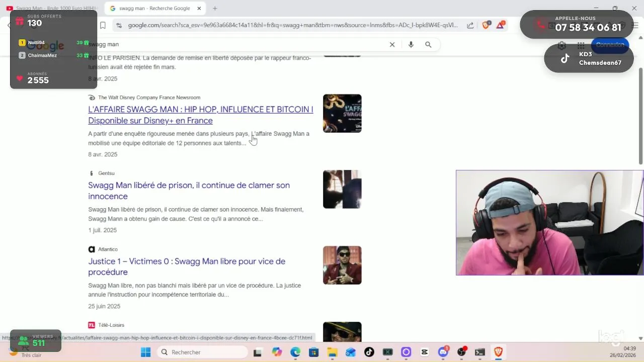This screenshot has width=644, height=362.
Task: Bookmark this page in the address bar
Action: (103, 25)
